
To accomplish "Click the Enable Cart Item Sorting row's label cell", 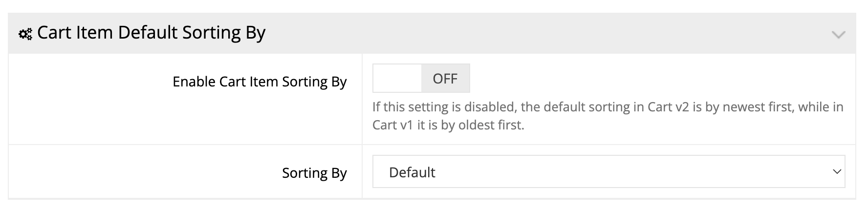I will [185, 99].
